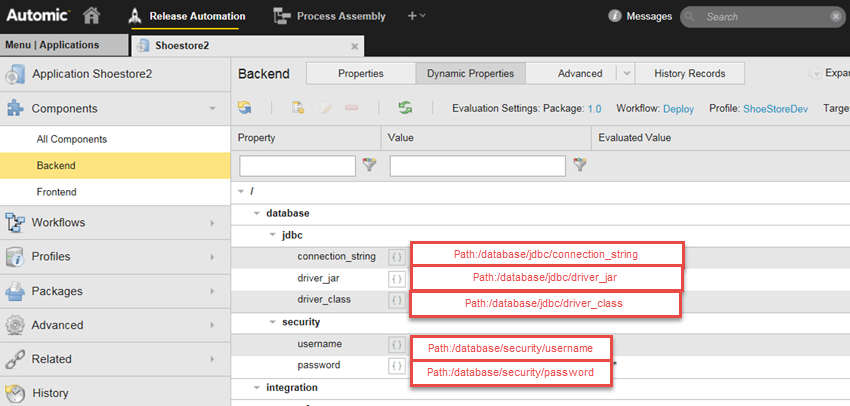
Task: Collapse the database tree node
Action: pyautogui.click(x=257, y=213)
